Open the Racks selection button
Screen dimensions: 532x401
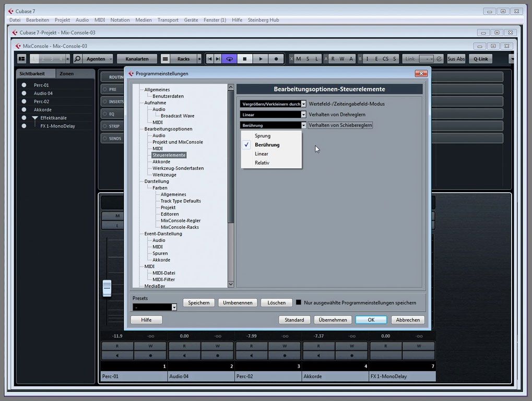pyautogui.click(x=184, y=58)
